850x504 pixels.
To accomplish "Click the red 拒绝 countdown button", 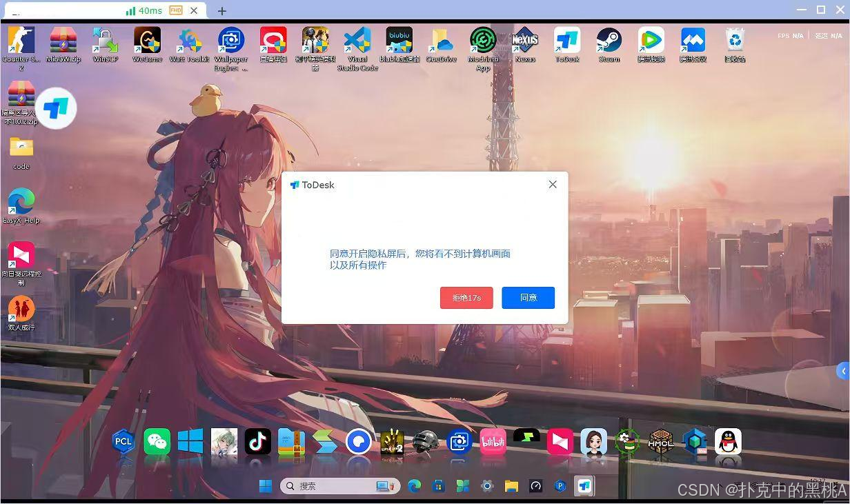I will pyautogui.click(x=466, y=298).
